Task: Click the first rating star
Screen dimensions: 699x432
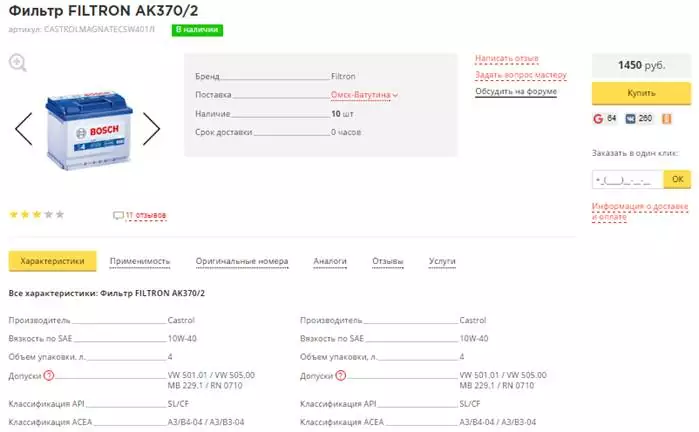Action: [14, 214]
